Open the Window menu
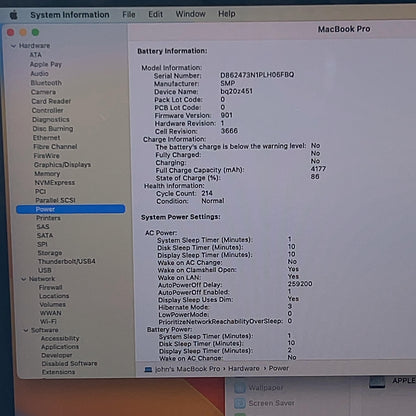 pyautogui.click(x=190, y=14)
